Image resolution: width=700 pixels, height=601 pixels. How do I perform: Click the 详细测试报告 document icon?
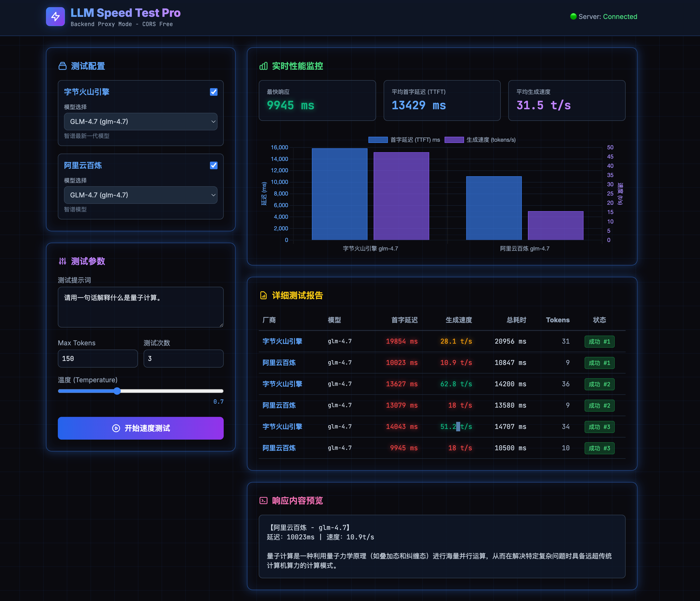[x=264, y=296]
